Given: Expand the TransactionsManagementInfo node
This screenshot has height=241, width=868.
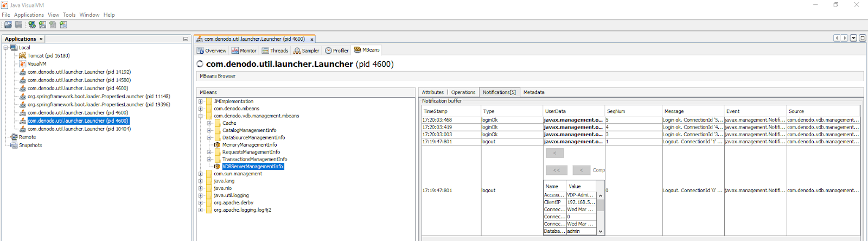Looking at the screenshot, I should 209,159.
